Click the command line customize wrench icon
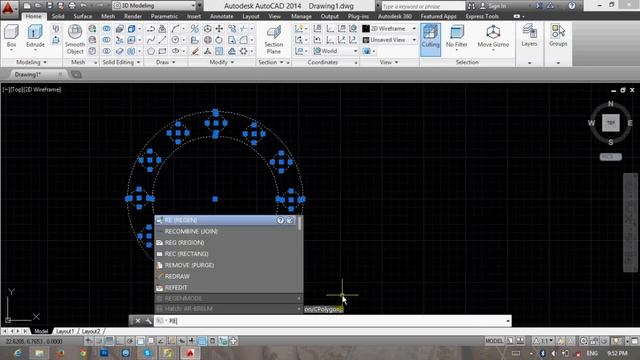640x360 pixels. click(x=148, y=321)
